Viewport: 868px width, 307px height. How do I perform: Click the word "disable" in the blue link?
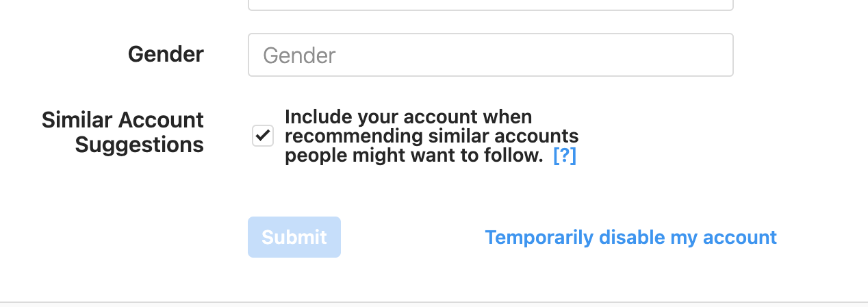pyautogui.click(x=623, y=237)
